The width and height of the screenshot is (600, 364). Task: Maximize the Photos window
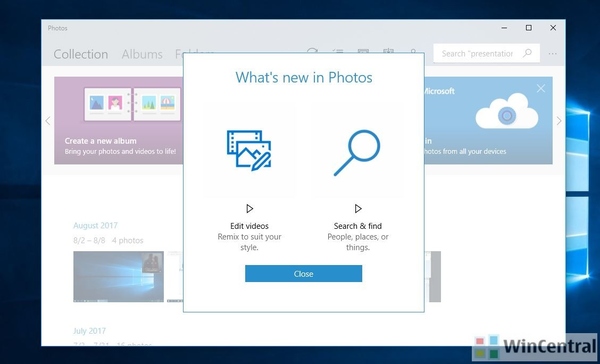click(528, 28)
